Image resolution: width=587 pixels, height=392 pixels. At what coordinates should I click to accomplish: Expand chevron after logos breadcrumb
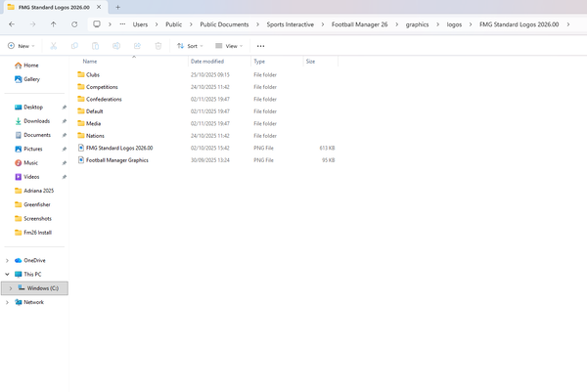471,24
